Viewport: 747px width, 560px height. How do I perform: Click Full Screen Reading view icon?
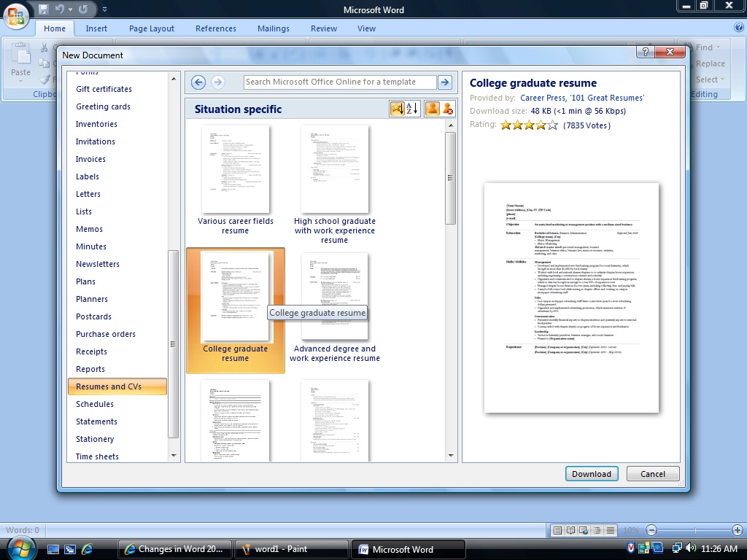pos(570,530)
